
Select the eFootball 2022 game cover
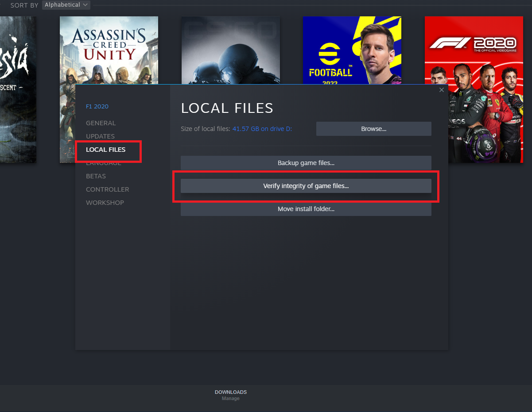click(x=352, y=50)
